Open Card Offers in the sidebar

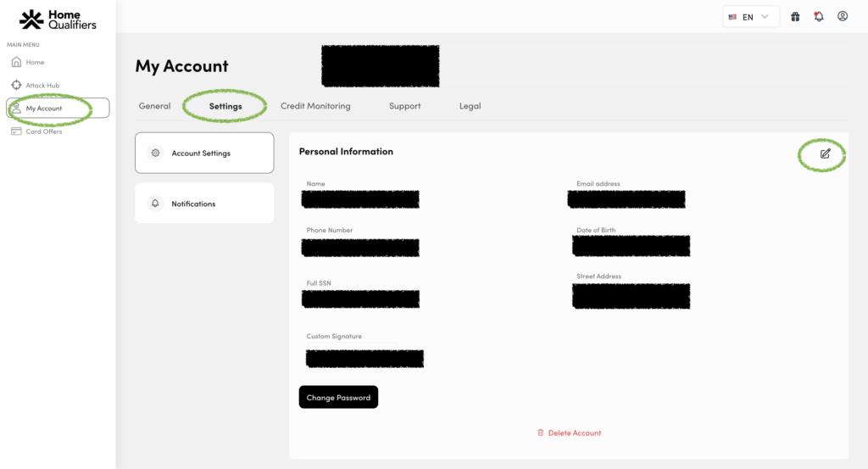[43, 131]
